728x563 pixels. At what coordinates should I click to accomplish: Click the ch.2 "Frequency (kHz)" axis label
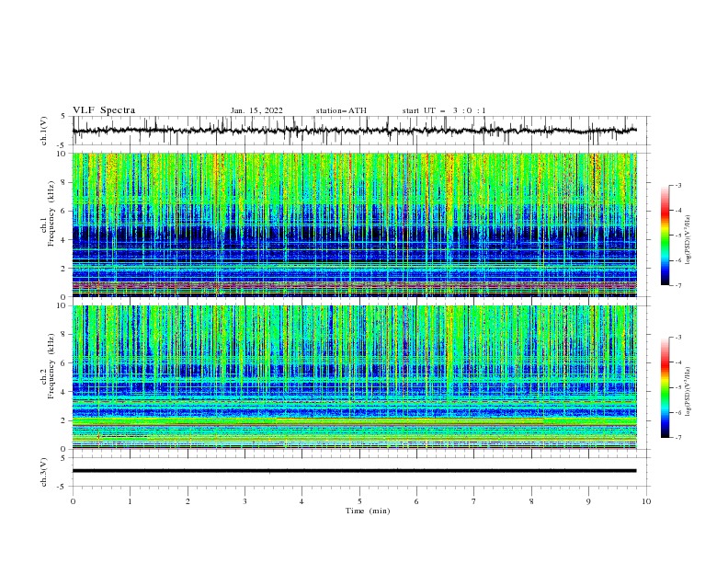(52, 365)
